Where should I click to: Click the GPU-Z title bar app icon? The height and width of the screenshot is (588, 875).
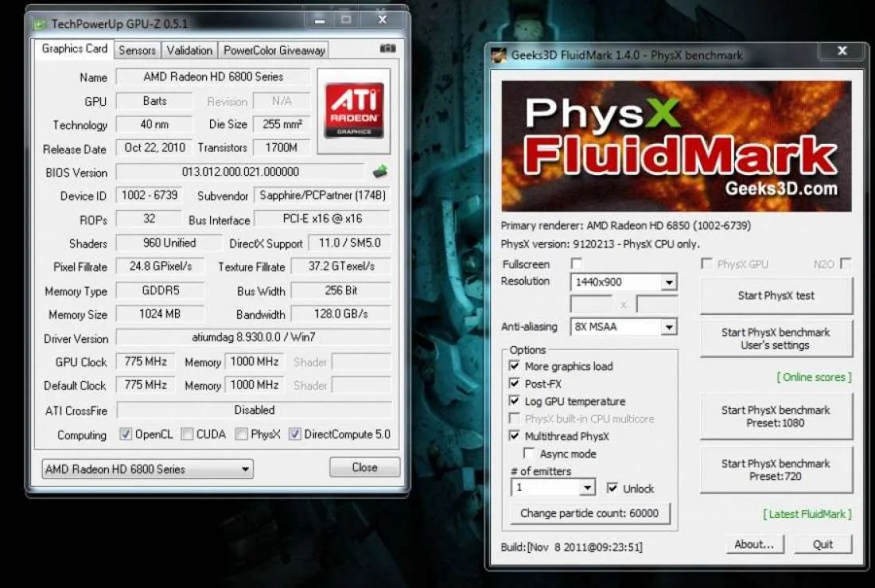click(x=39, y=24)
